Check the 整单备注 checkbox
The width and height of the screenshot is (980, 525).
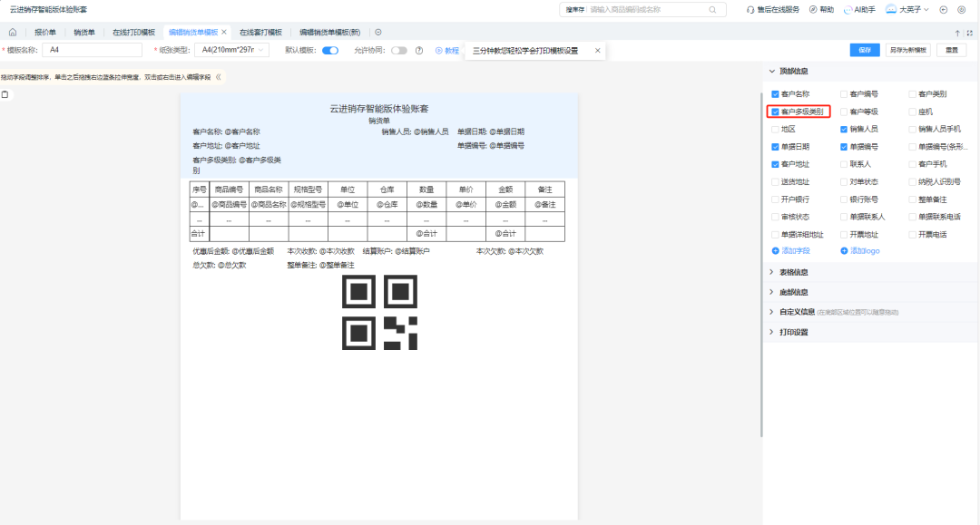click(x=913, y=199)
